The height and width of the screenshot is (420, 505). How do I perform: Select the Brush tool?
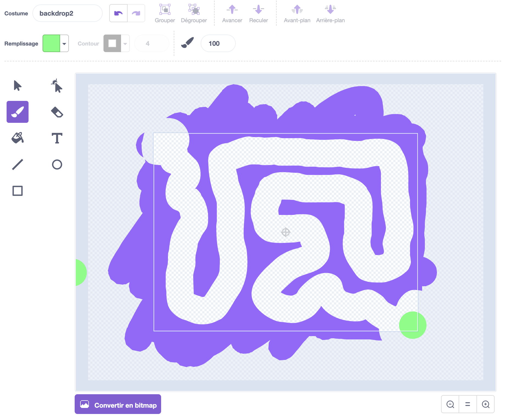(x=18, y=112)
